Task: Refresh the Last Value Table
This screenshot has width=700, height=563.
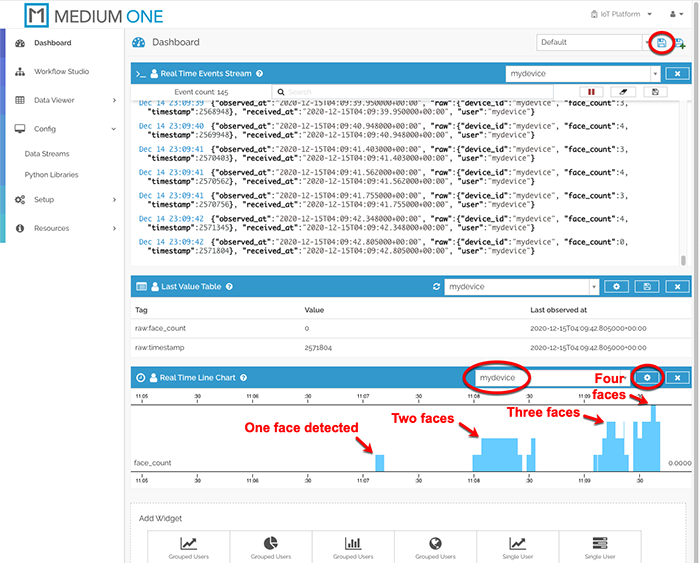Action: pos(436,287)
